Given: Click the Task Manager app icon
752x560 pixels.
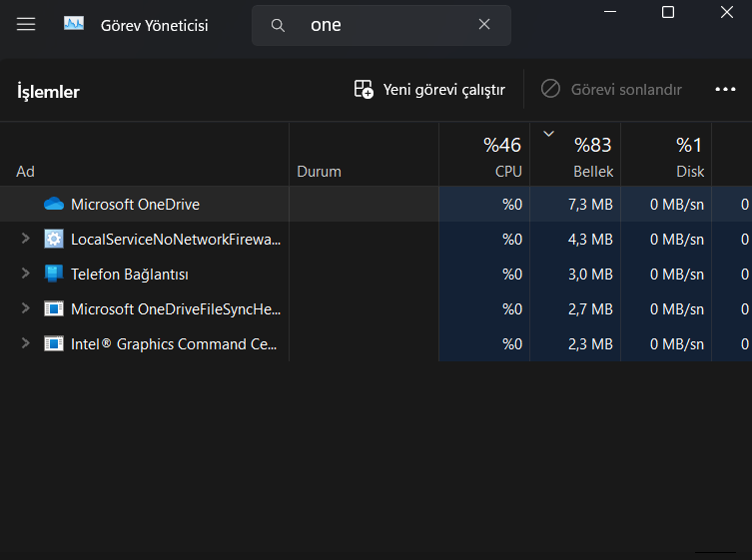Looking at the screenshot, I should [x=74, y=24].
